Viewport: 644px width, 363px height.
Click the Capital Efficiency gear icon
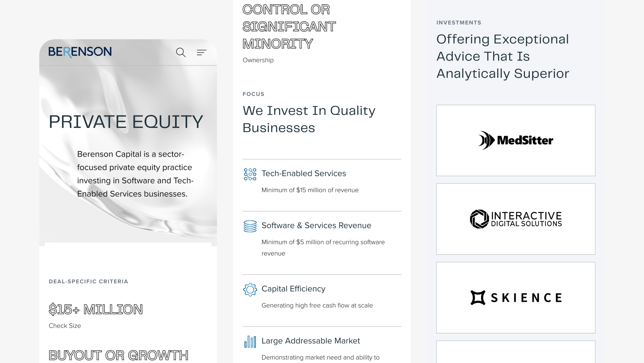pos(250,289)
